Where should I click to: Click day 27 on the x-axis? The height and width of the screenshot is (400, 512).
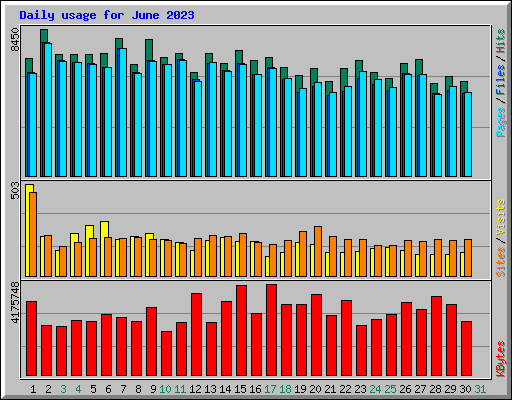420,389
